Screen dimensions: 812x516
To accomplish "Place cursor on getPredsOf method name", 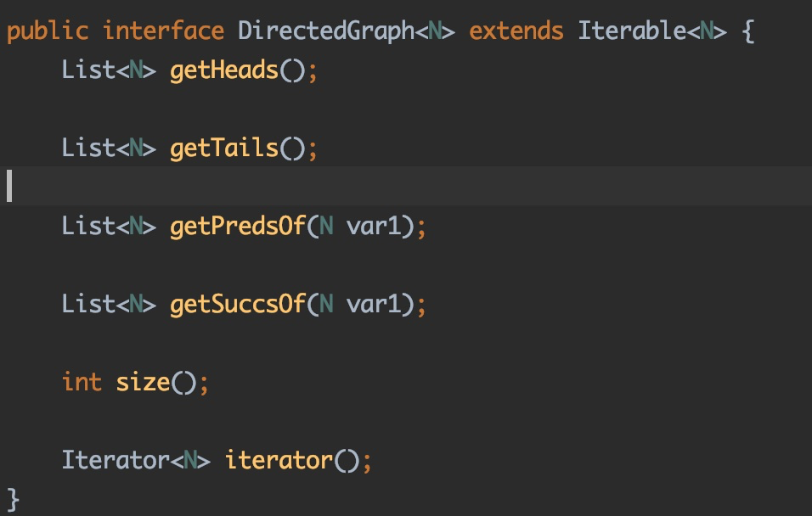I will [238, 226].
